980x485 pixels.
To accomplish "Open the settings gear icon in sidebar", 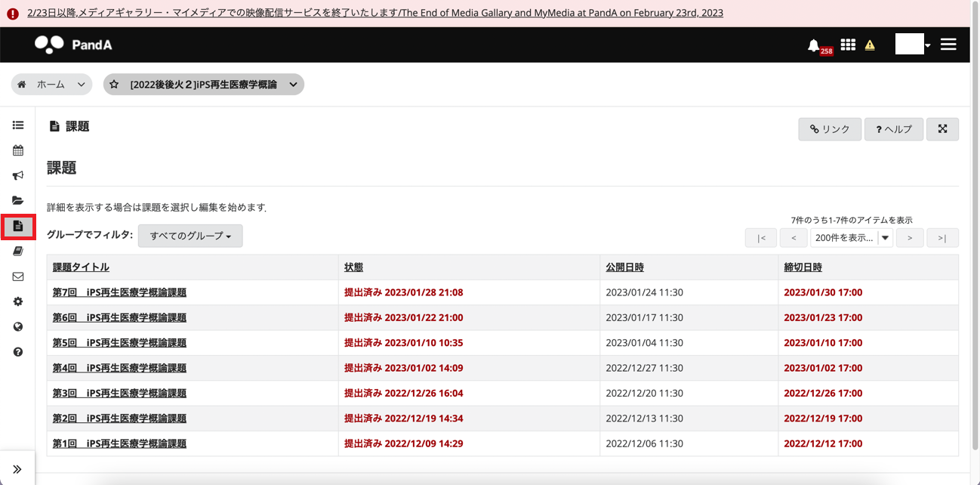I will [x=18, y=301].
